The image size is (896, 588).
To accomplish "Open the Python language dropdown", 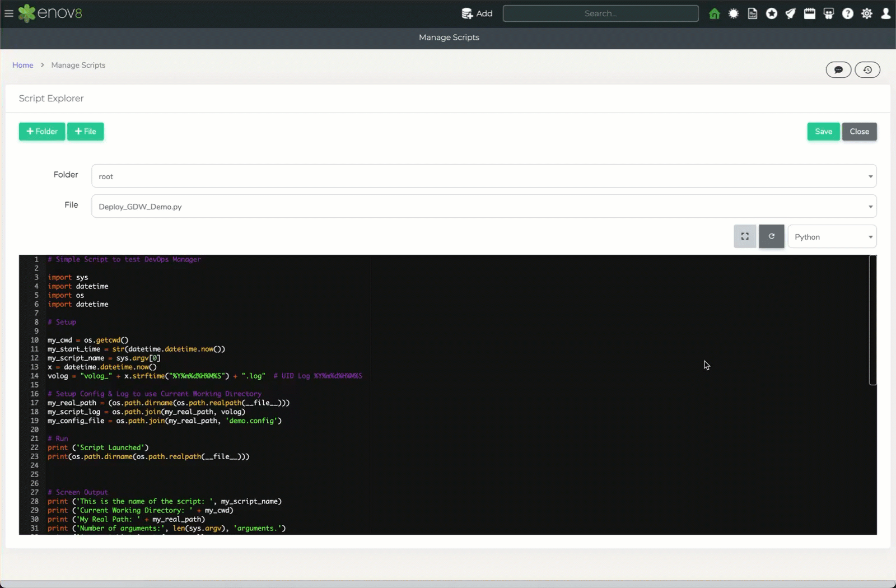I will click(x=832, y=236).
